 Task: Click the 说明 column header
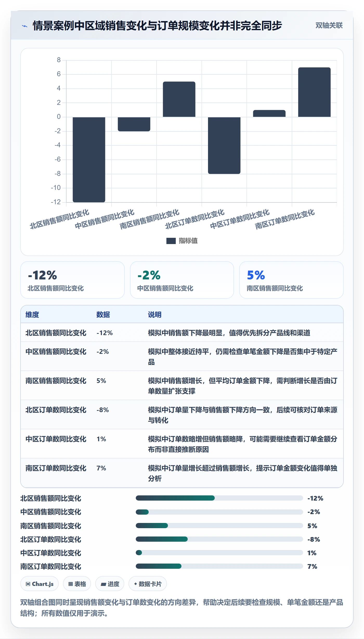tap(155, 315)
